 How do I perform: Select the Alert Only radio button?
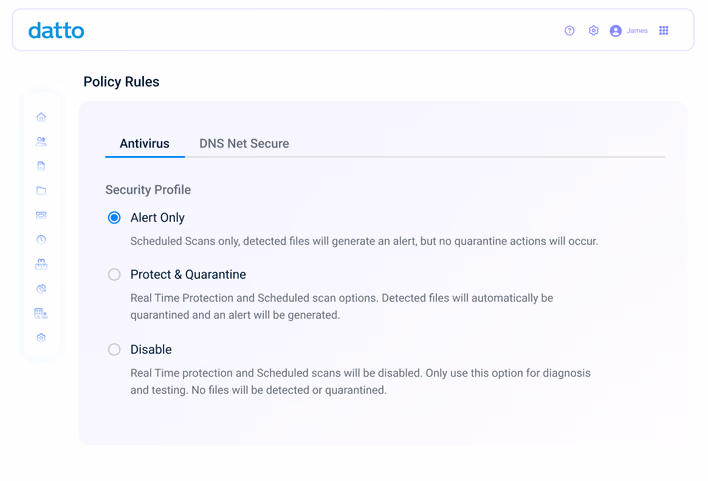(x=114, y=218)
